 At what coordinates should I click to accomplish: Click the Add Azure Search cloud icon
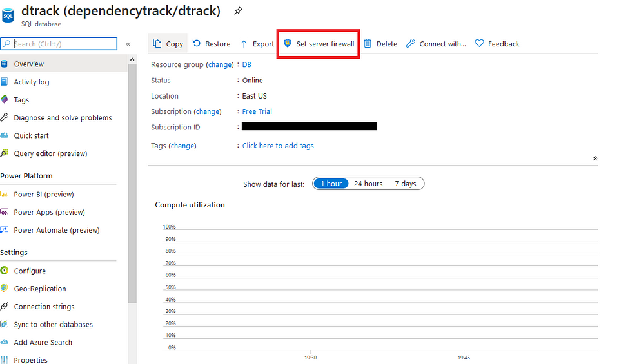click(x=4, y=342)
